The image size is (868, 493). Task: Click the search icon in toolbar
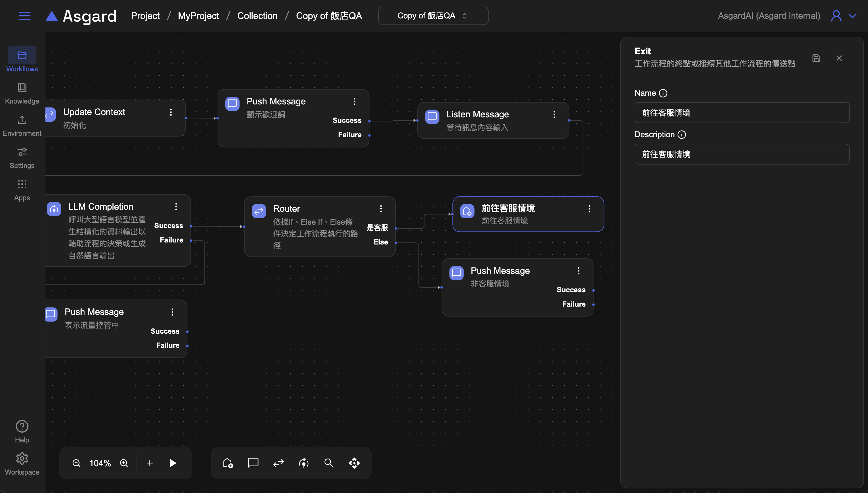click(329, 463)
